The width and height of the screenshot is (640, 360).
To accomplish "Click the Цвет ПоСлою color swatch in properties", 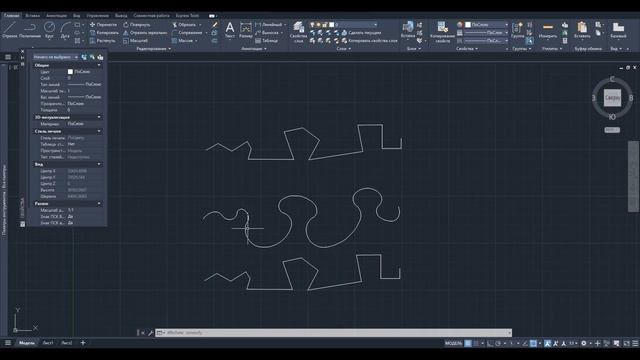I will (70, 72).
